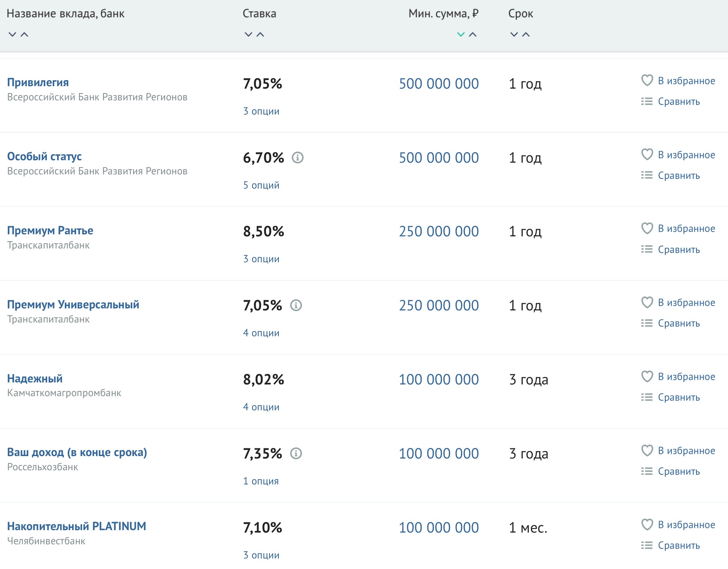This screenshot has width=728, height=569.
Task: Click 250 000 000 sum for Премиум Рантье
Action: click(439, 231)
